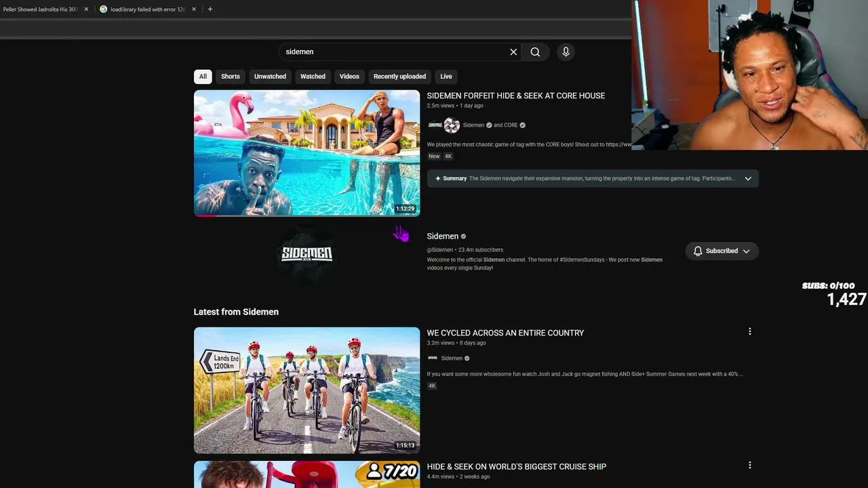Image resolution: width=868 pixels, height=488 pixels.
Task: Open more options for the cycling video
Action: pos(749,331)
